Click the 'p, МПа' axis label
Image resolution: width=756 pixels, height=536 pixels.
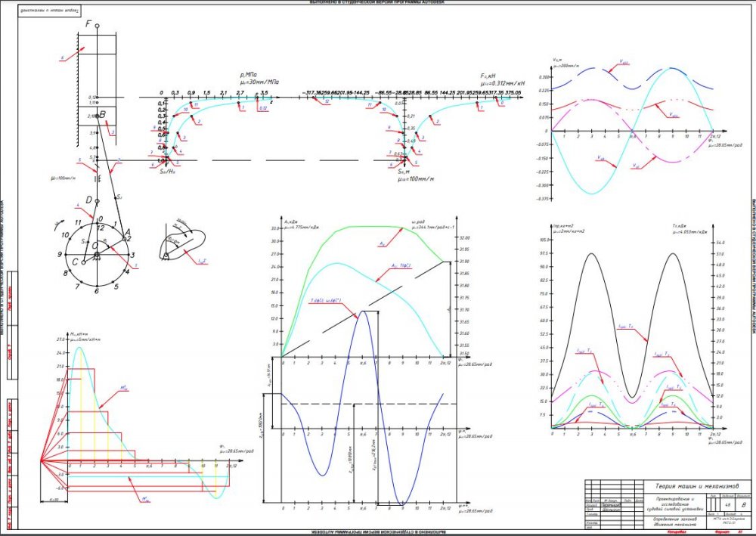(250, 75)
